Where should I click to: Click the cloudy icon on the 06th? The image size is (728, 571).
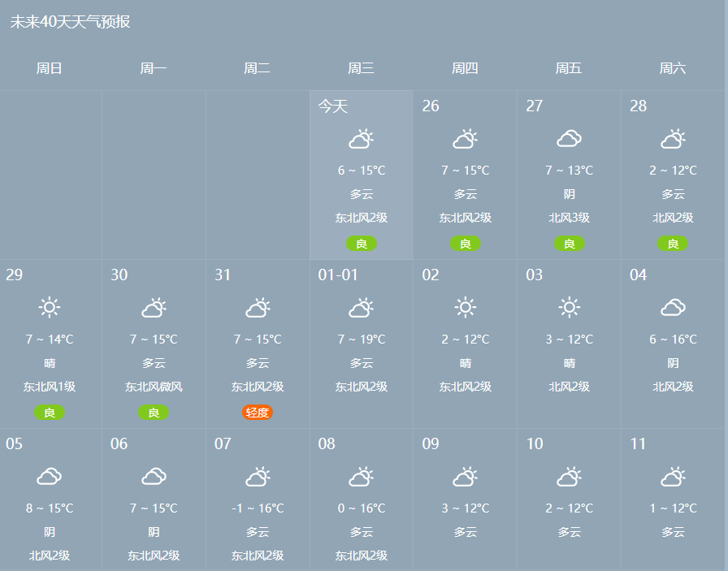(x=154, y=477)
